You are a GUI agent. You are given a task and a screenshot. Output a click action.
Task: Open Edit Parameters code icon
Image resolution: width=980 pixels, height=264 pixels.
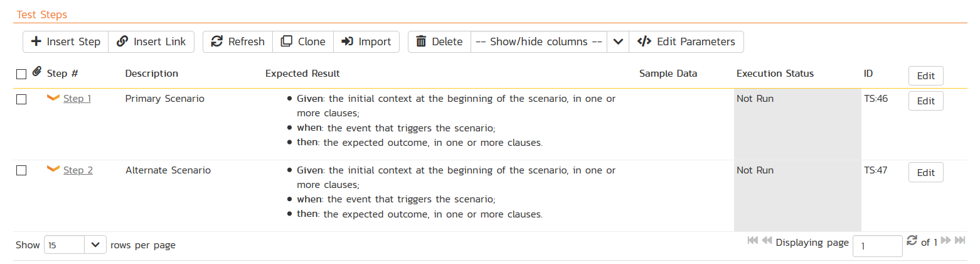coord(644,41)
